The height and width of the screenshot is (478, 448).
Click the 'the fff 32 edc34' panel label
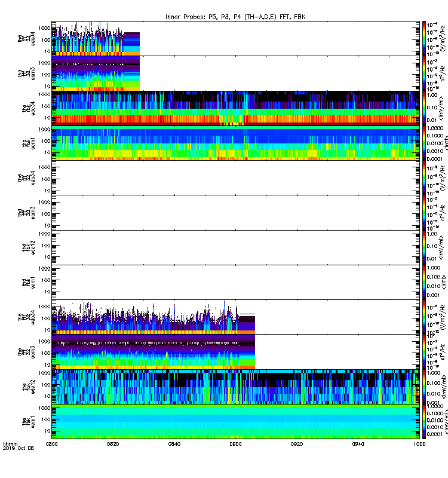pyautogui.click(x=26, y=317)
